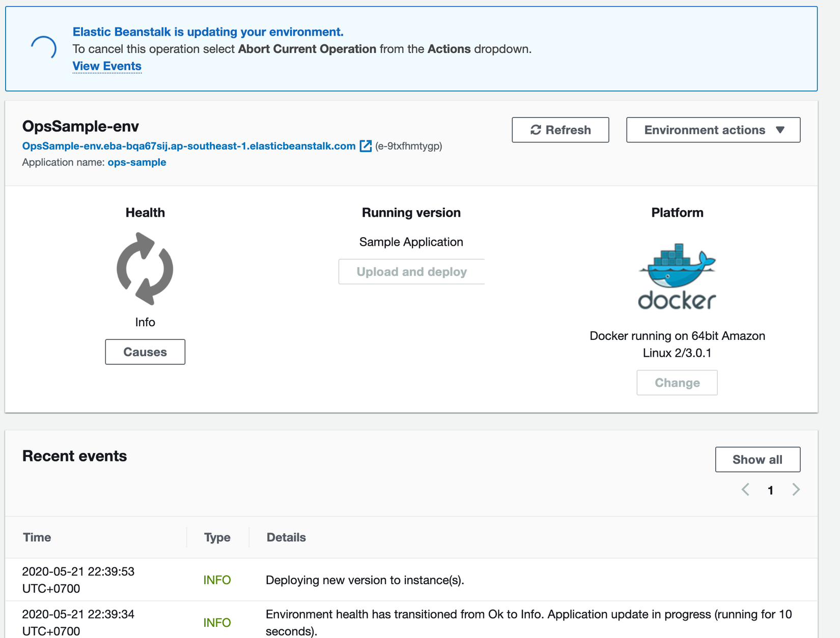This screenshot has width=840, height=638.
Task: Select page 1 in events pagination
Action: 771,490
